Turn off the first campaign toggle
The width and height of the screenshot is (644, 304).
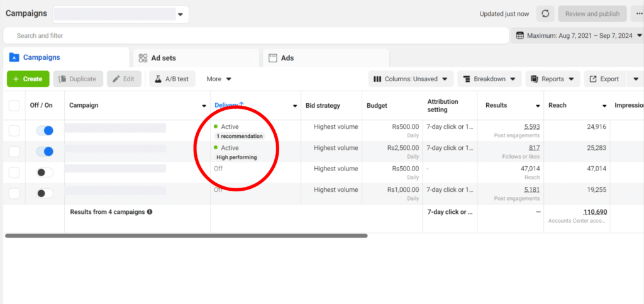point(45,130)
